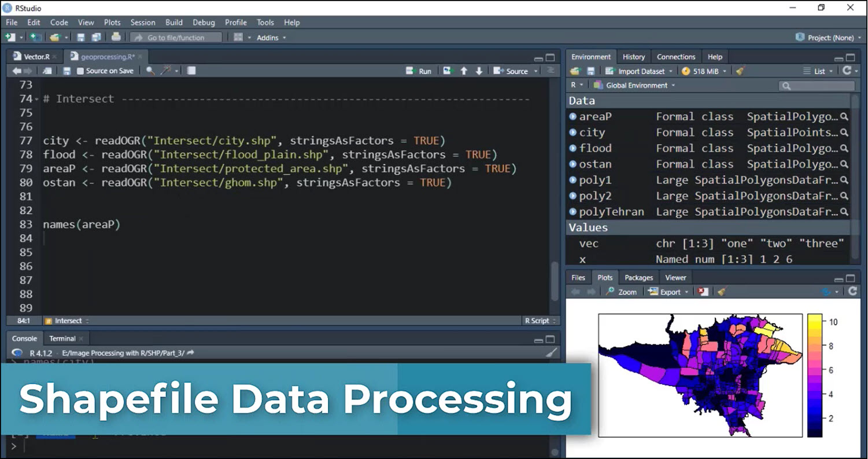Go to next section with down arrow
This screenshot has width=868, height=459.
pos(479,71)
